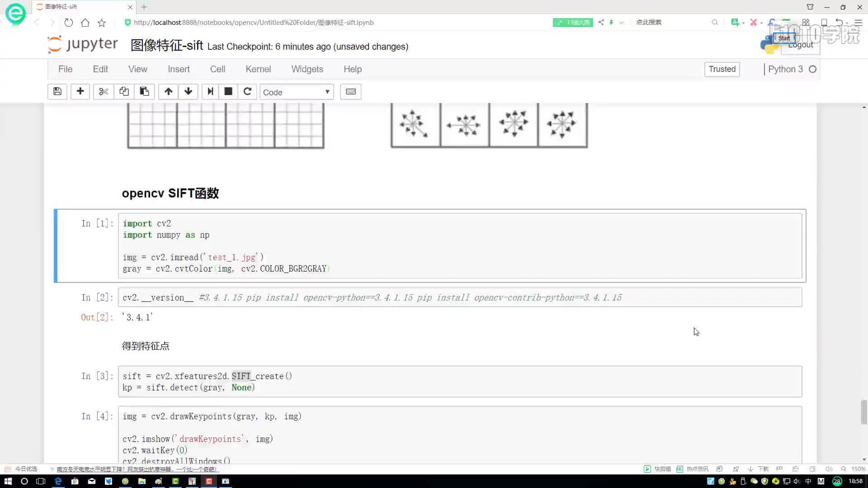Click the restart kernel icon
Screen dimensions: 868x488
click(247, 92)
